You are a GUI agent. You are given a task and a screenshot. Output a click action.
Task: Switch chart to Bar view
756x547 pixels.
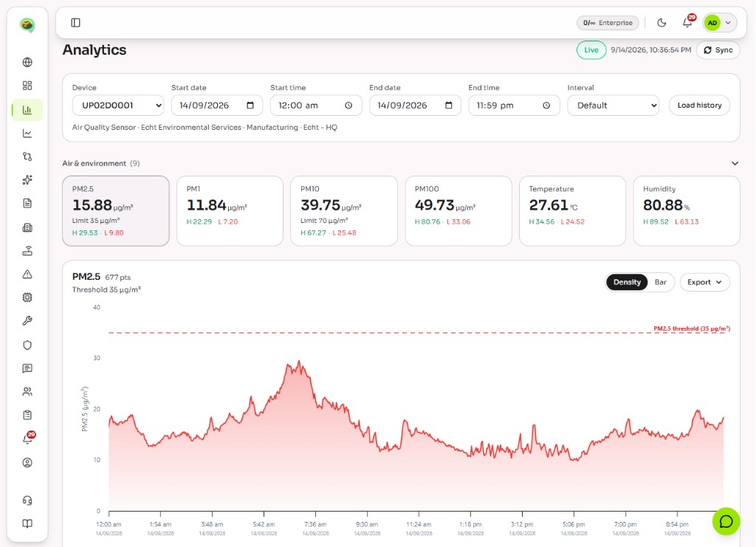coord(661,282)
